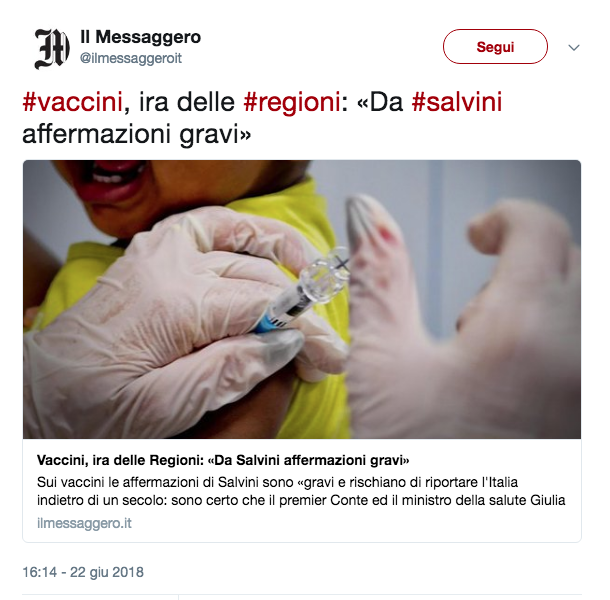The image size is (610, 600).
Task: Open the #salvini hashtag
Action: pos(457,102)
